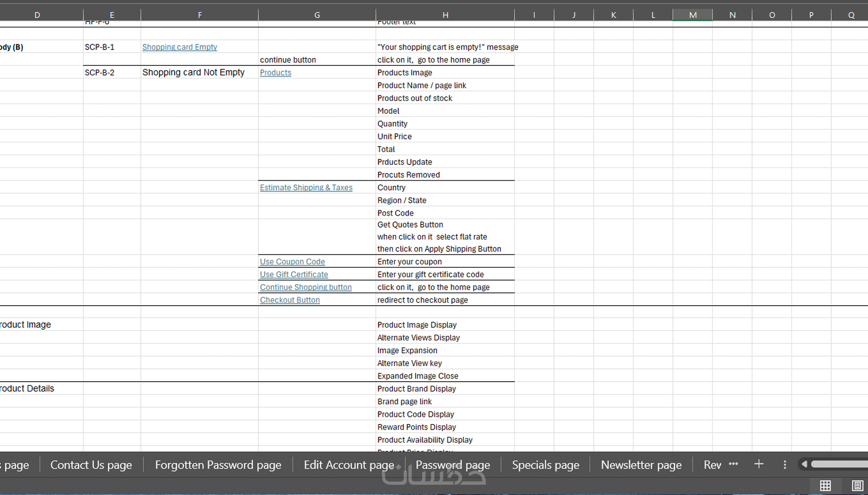Switch to the Forgotten Password page sheet
Image resolution: width=868 pixels, height=495 pixels.
218,465
